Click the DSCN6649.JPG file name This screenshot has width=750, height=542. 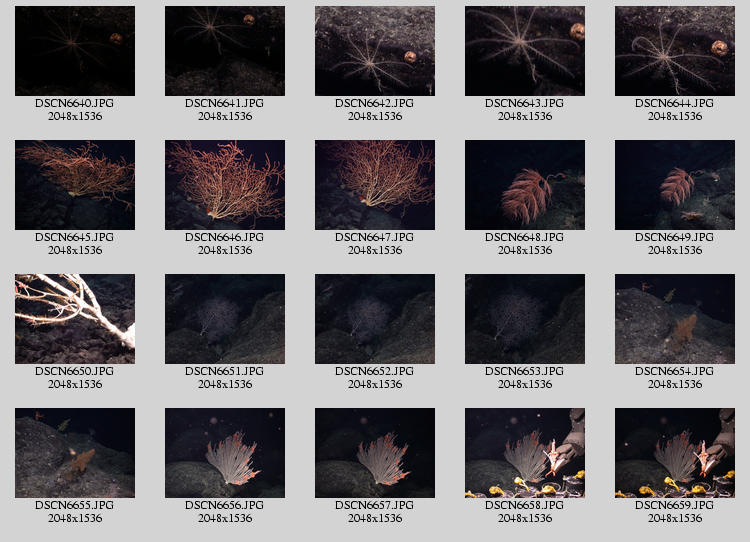674,237
